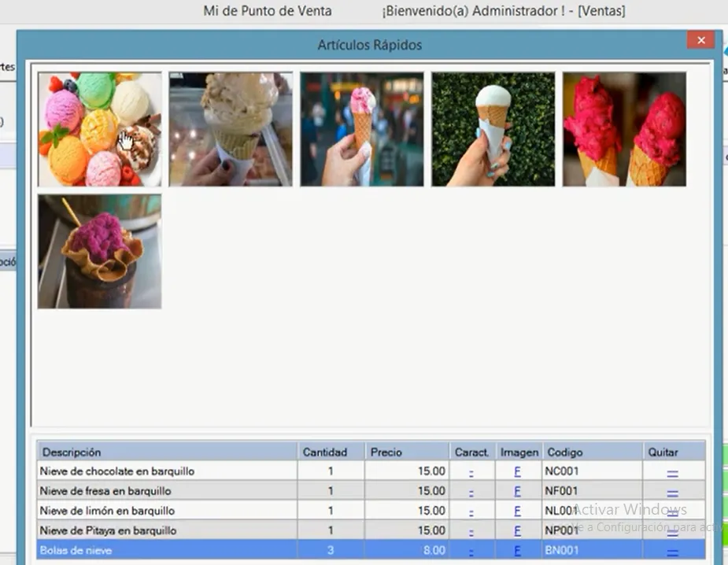Select the red sorbet cone thumbnail

tap(624, 128)
